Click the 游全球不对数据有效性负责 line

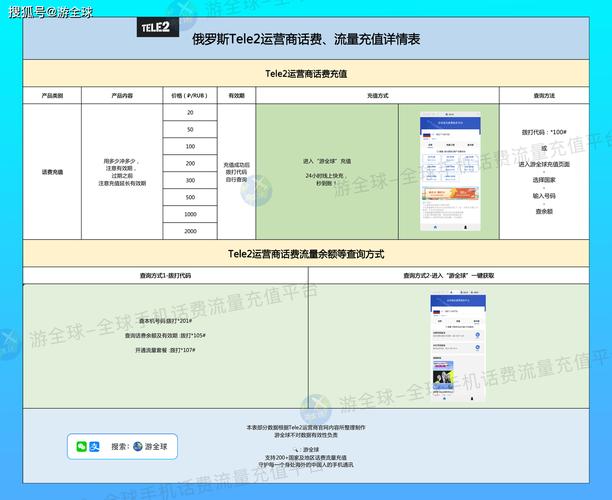pyautogui.click(x=306, y=435)
